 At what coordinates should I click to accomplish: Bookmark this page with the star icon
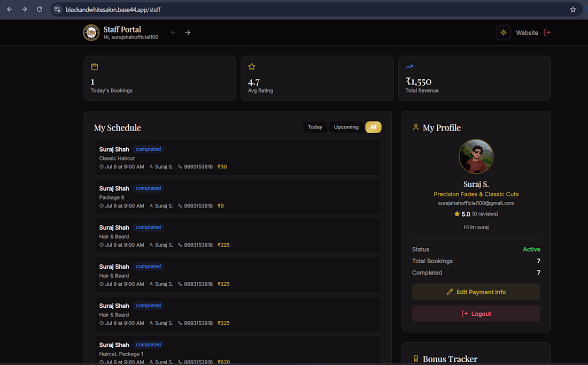(x=573, y=10)
